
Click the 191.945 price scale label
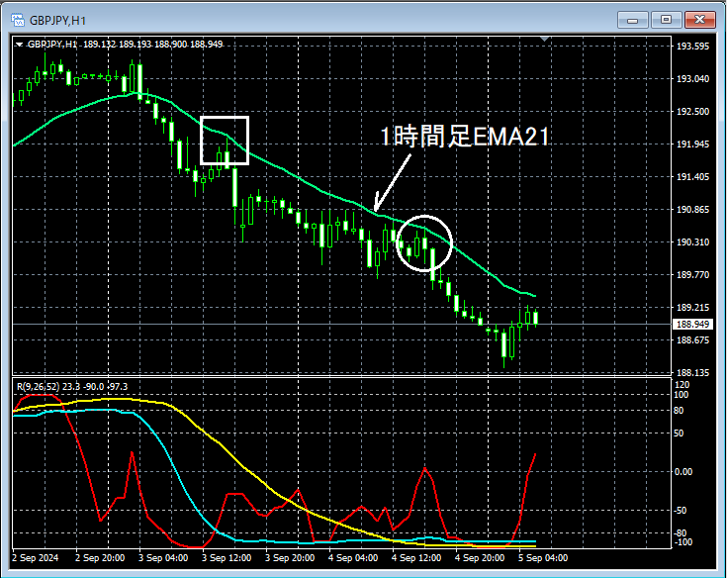692,144
